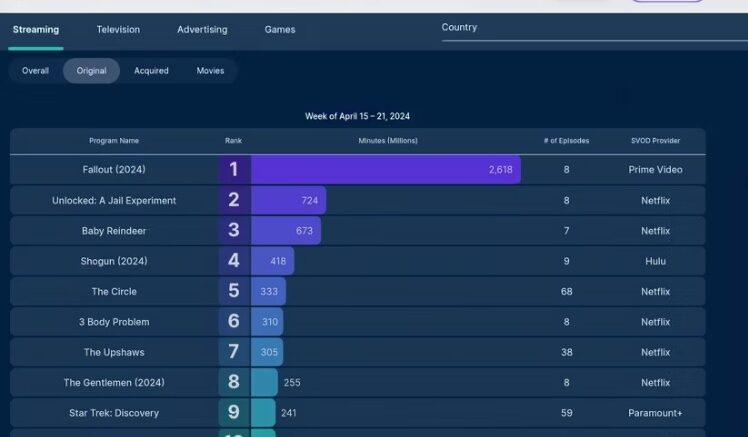The height and width of the screenshot is (437, 748).
Task: Click the Week of April 15–21 heading
Action: (x=357, y=117)
